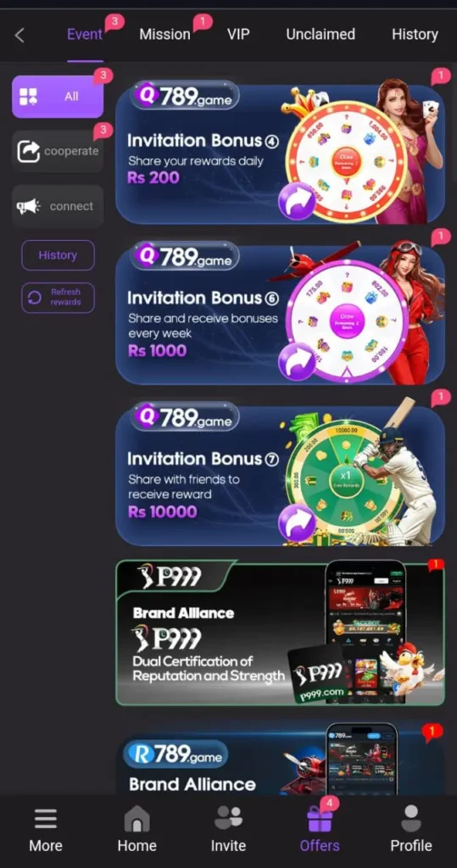Switch to the Mission tab

click(x=164, y=34)
